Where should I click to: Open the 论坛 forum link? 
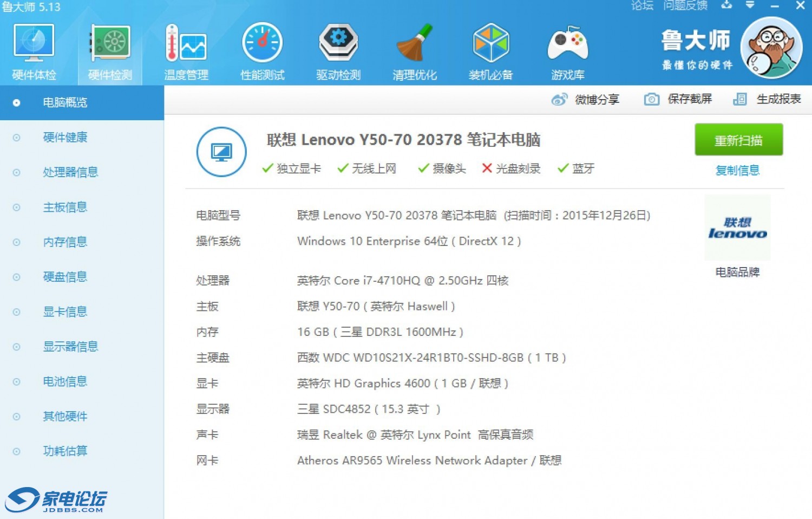[x=641, y=7]
